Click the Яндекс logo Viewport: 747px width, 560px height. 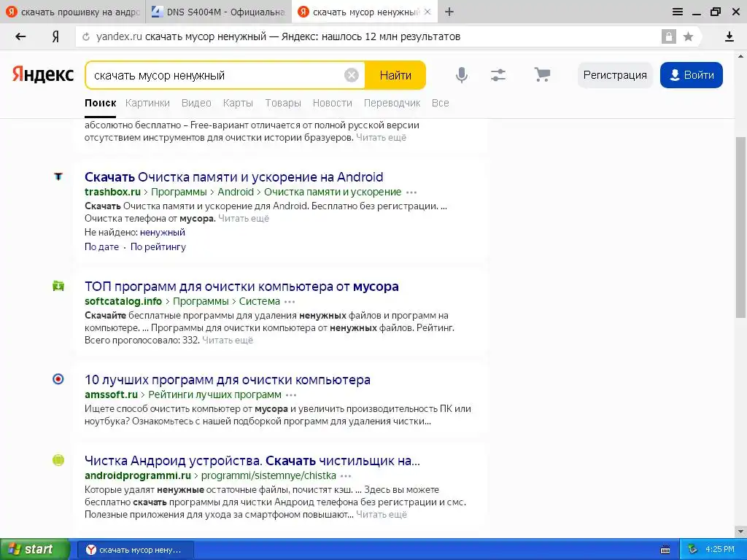43,75
